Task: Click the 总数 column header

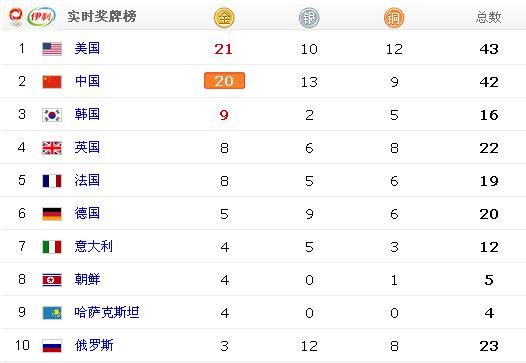Action: [488, 17]
